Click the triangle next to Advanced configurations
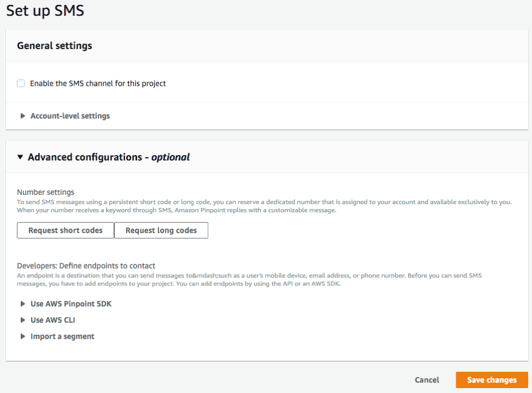The width and height of the screenshot is (532, 393). pyautogui.click(x=20, y=157)
